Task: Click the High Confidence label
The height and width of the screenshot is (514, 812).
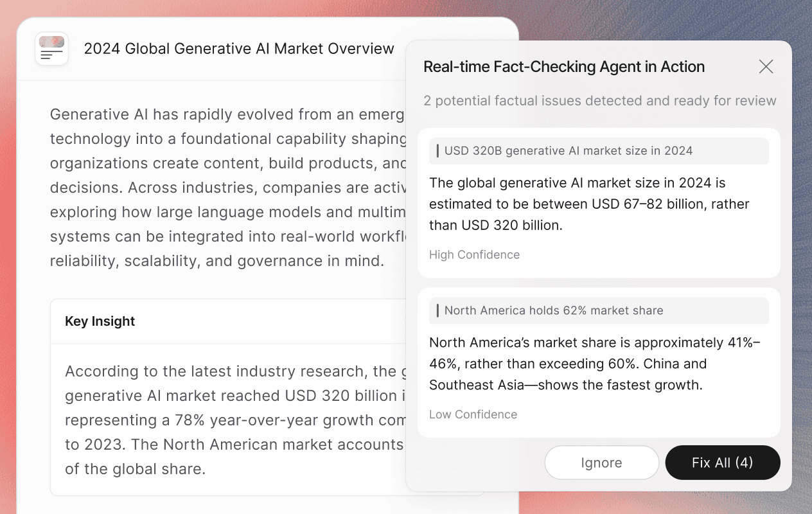Action: [x=474, y=254]
